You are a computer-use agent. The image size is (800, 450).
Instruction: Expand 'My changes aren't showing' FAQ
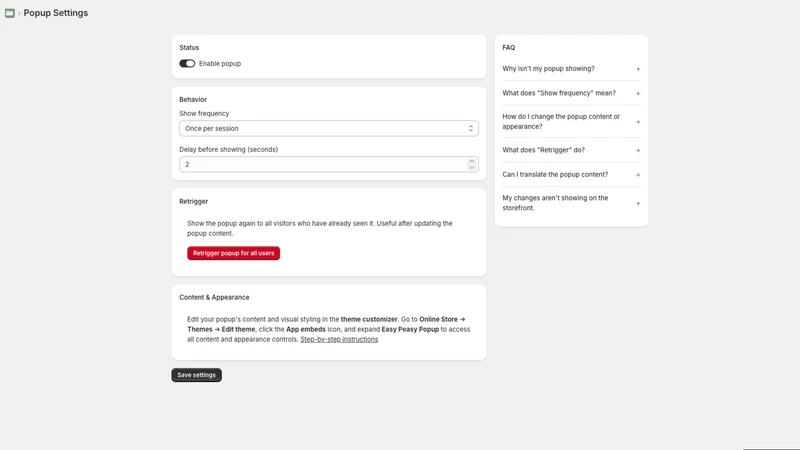[571, 203]
